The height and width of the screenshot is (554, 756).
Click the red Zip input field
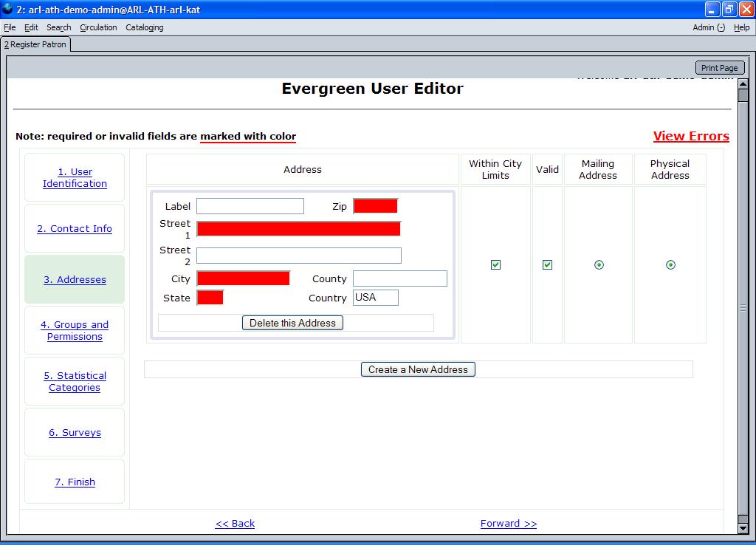375,206
